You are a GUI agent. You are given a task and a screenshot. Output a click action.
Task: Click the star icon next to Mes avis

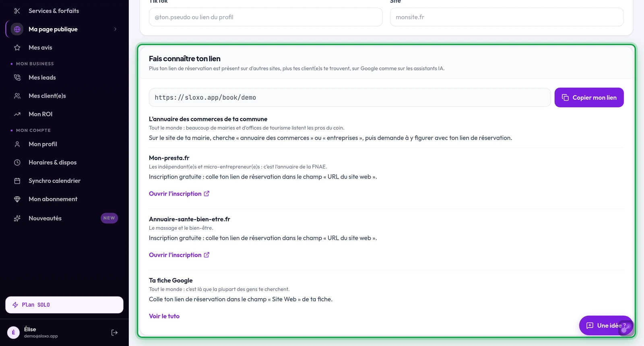(x=17, y=47)
